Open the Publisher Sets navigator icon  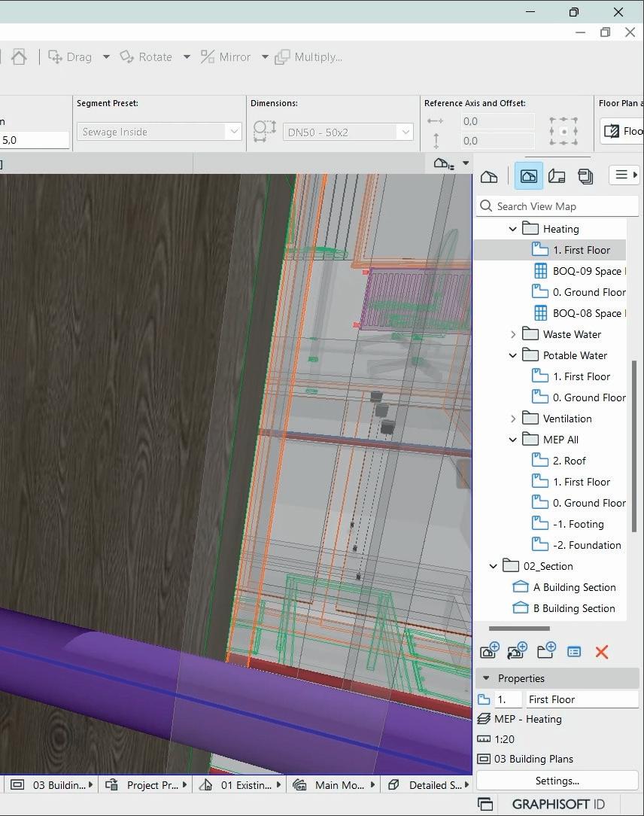click(585, 176)
